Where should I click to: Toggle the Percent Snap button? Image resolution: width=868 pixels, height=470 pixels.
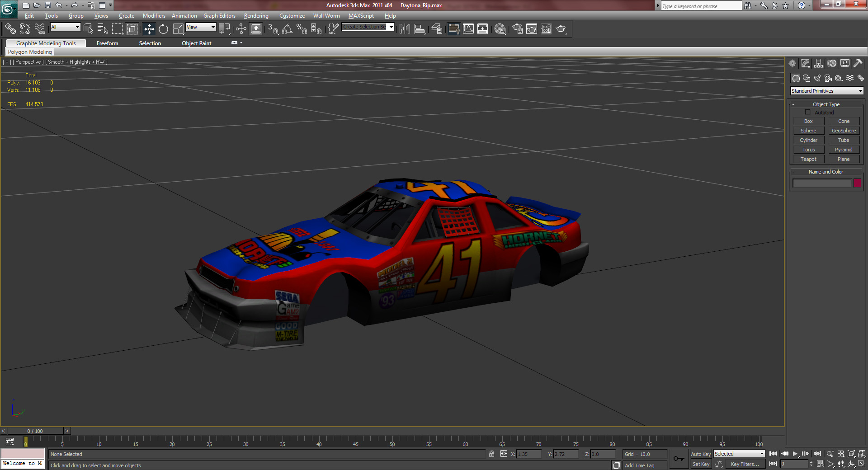pos(302,29)
